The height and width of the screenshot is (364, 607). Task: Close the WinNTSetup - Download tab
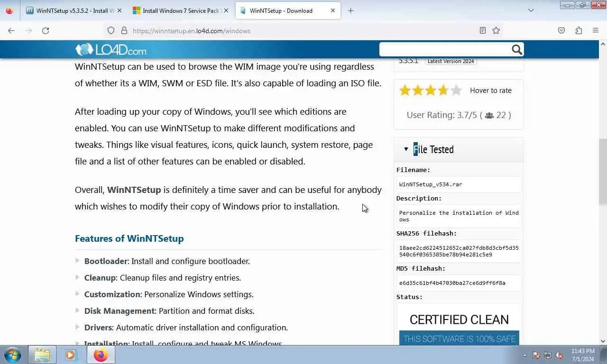tap(333, 10)
